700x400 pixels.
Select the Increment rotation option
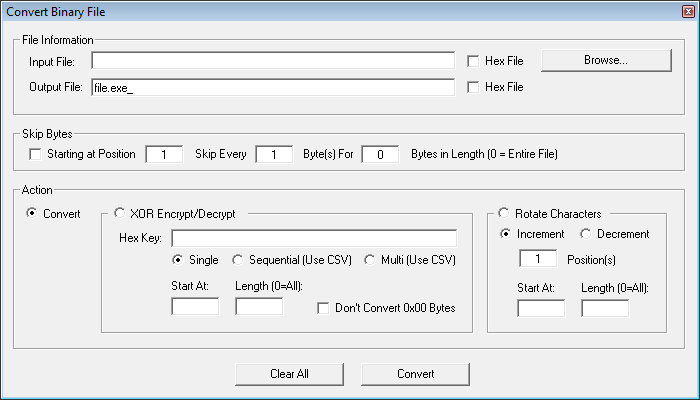(x=505, y=233)
